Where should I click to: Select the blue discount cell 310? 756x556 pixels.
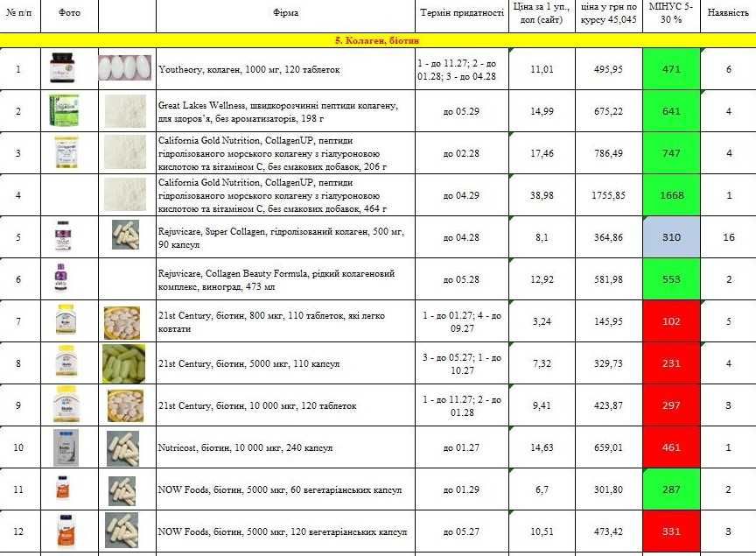(x=671, y=237)
